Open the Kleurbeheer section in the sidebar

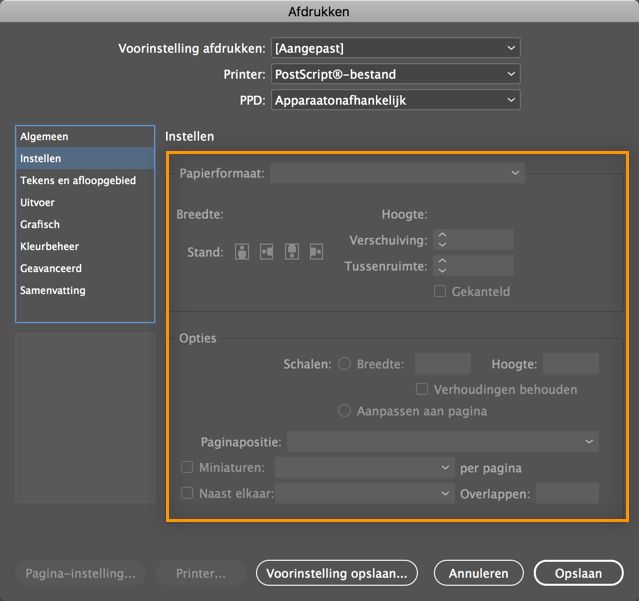(50, 246)
